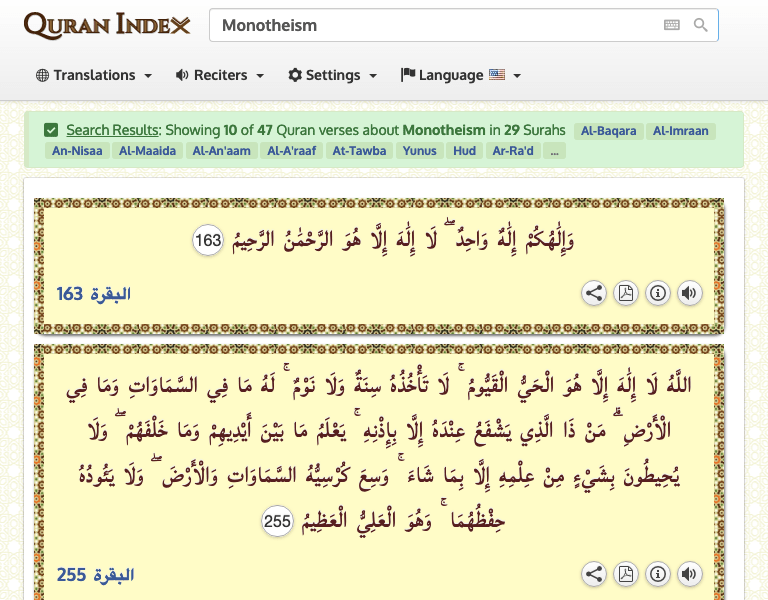Viewport: 768px width, 600px height.
Task: Open the Language menu
Action: tap(460, 75)
